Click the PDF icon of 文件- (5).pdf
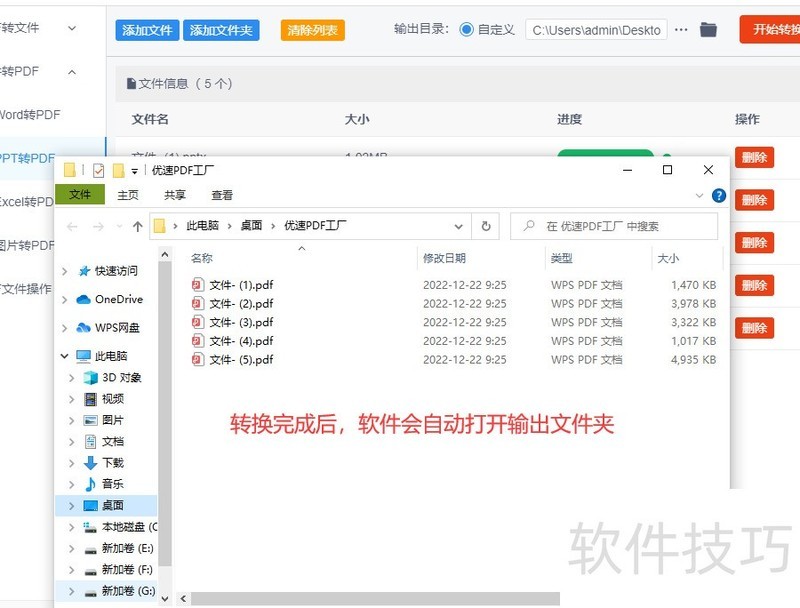Viewport: 800px width, 608px height. coord(197,360)
